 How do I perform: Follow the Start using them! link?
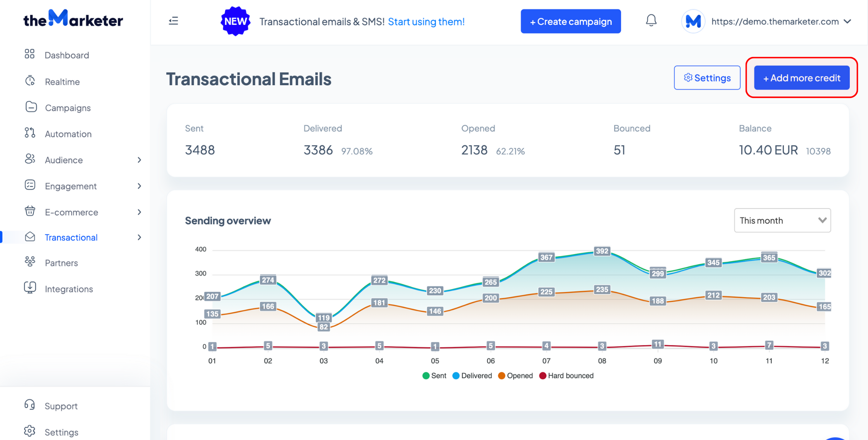pyautogui.click(x=426, y=21)
